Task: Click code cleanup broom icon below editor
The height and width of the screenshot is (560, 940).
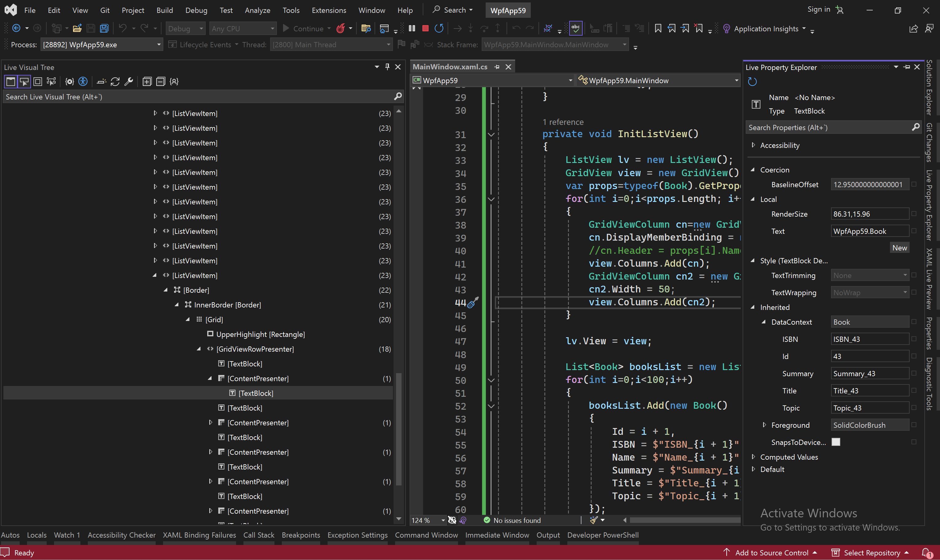Action: [594, 520]
